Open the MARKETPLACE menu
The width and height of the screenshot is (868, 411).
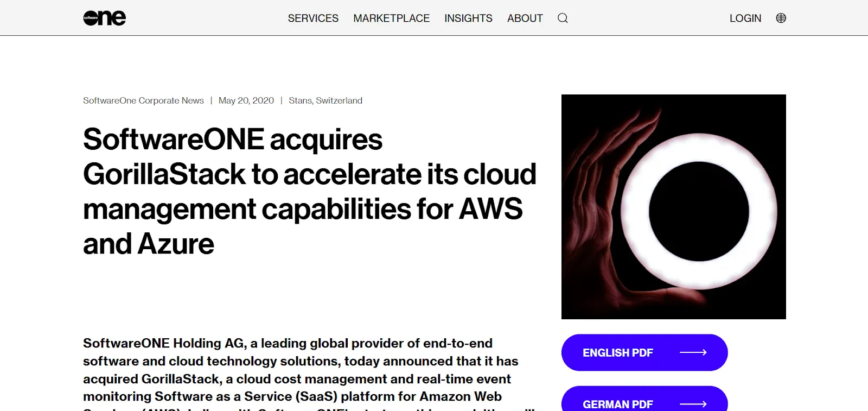391,18
